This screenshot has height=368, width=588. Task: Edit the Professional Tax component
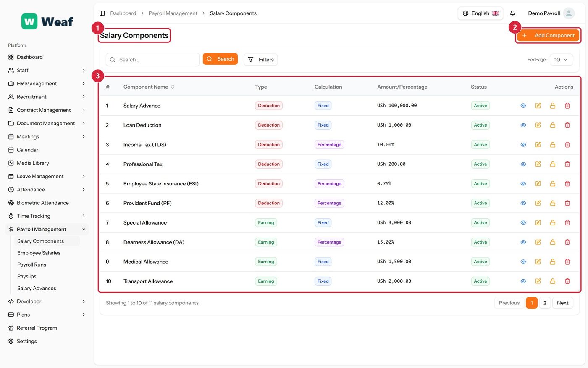538,164
